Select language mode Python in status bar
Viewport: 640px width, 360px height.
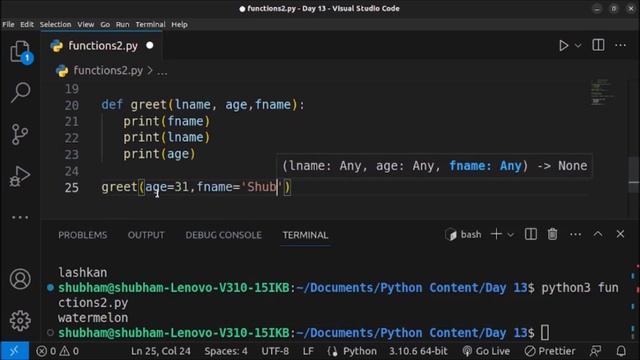360,351
